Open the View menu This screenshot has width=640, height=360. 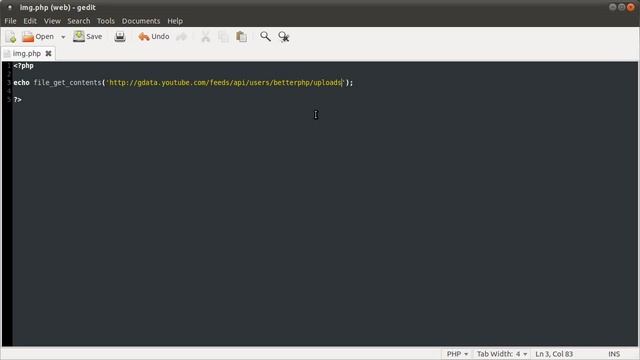tap(52, 21)
